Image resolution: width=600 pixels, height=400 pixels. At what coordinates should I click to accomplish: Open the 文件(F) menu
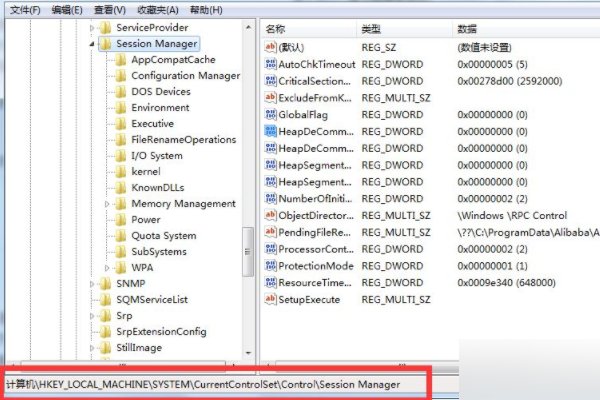click(25, 10)
